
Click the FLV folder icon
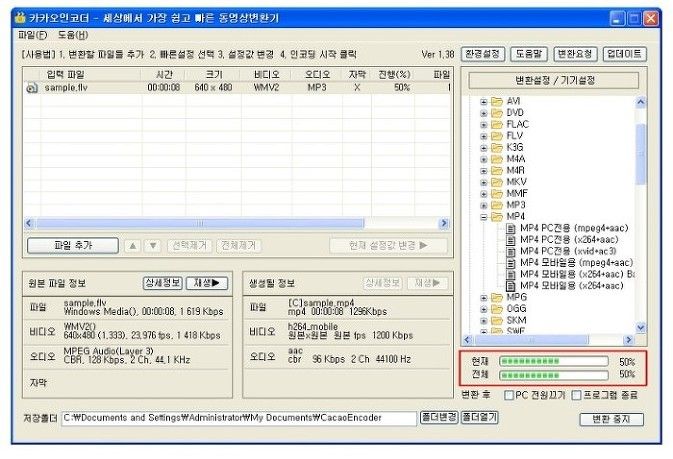click(497, 136)
